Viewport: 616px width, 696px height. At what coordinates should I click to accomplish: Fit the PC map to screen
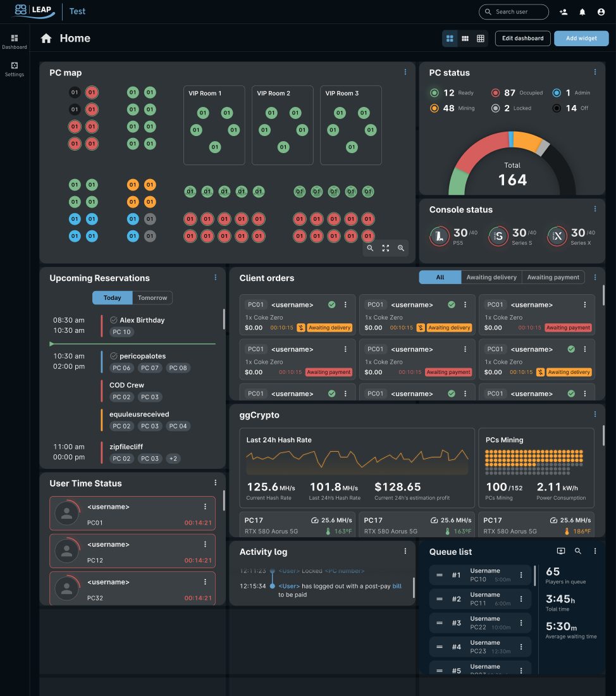click(386, 248)
